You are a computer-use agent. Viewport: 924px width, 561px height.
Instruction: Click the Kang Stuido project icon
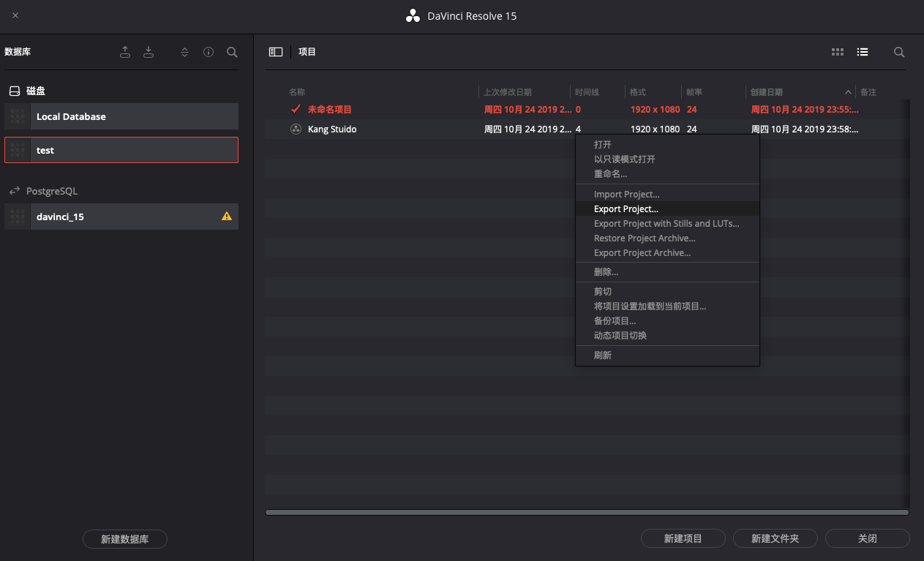point(296,129)
